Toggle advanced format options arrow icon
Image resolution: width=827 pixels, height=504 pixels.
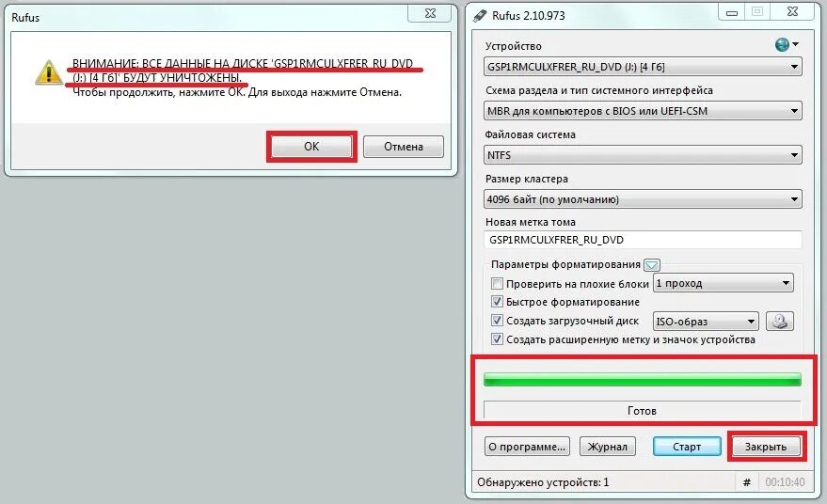[x=652, y=264]
